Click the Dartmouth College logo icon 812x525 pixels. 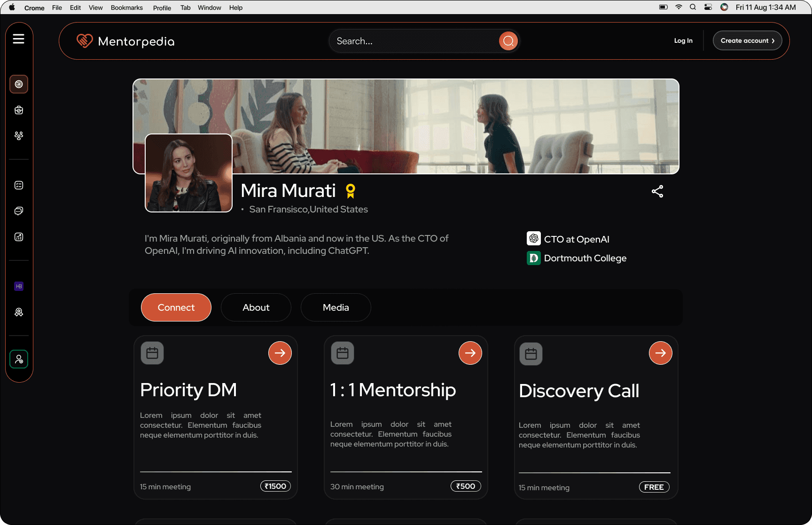(x=534, y=258)
